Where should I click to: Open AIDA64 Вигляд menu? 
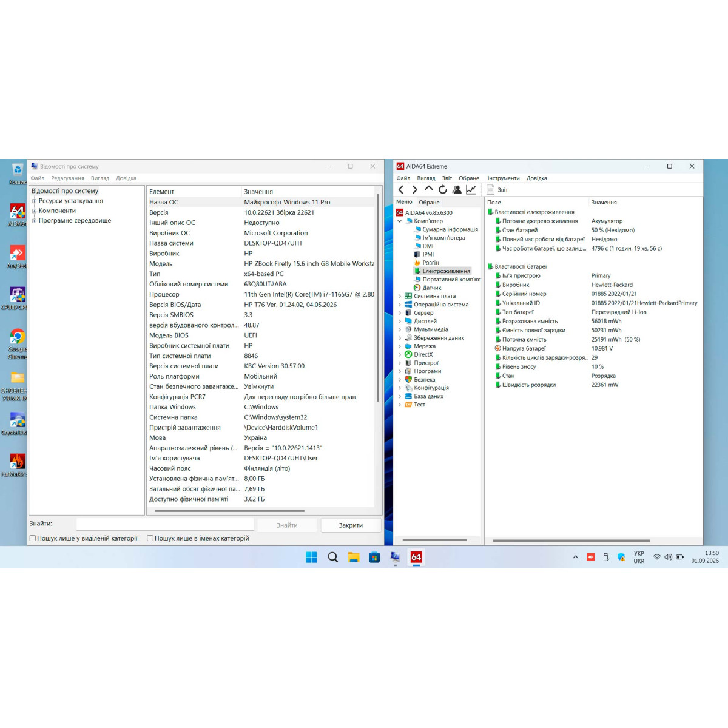tap(426, 178)
